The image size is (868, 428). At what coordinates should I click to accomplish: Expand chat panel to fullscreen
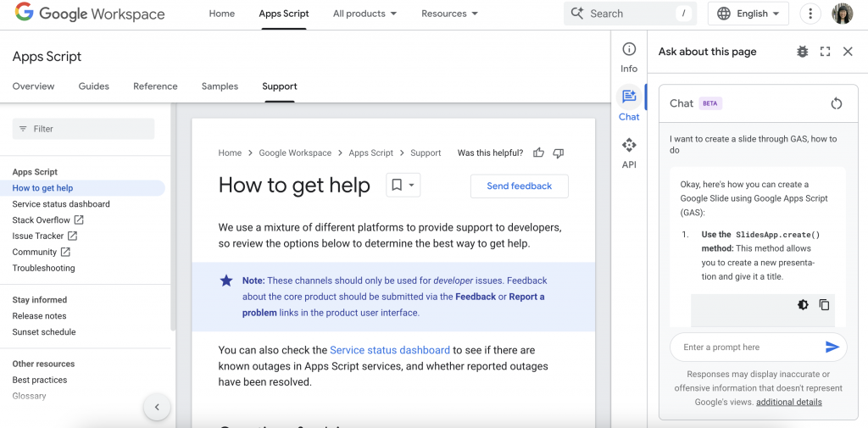coord(826,52)
